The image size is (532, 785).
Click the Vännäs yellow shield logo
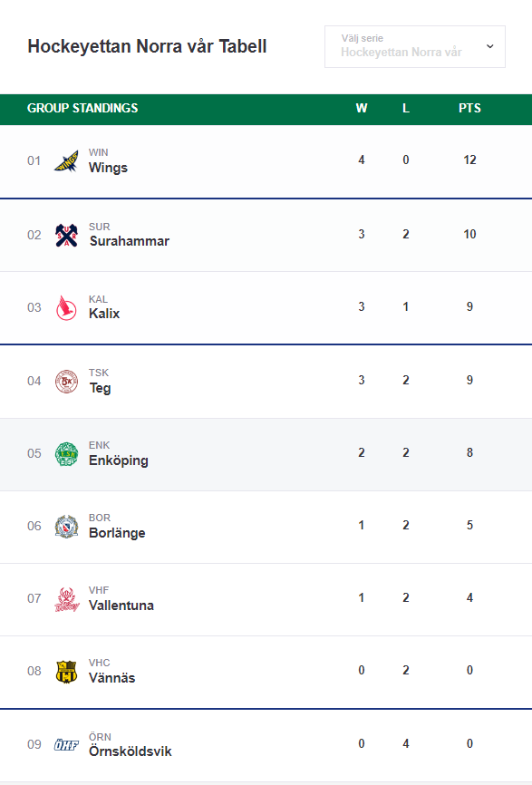click(x=66, y=672)
